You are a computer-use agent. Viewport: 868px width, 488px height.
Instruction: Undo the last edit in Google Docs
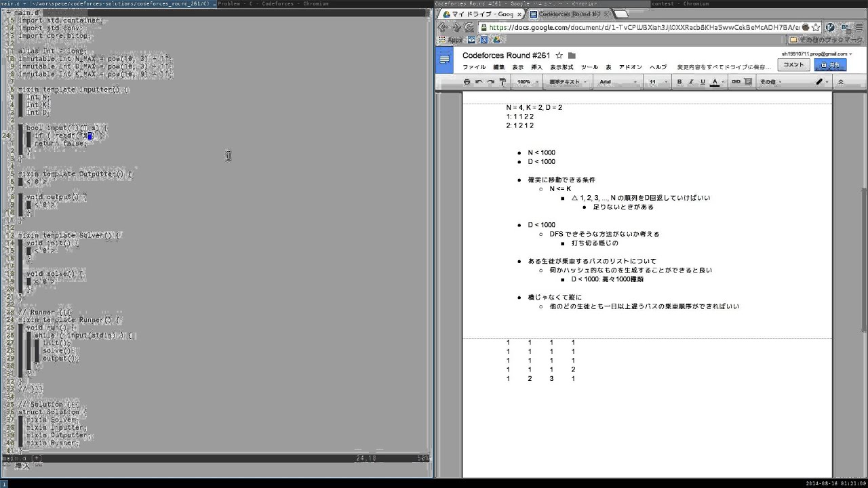[479, 82]
